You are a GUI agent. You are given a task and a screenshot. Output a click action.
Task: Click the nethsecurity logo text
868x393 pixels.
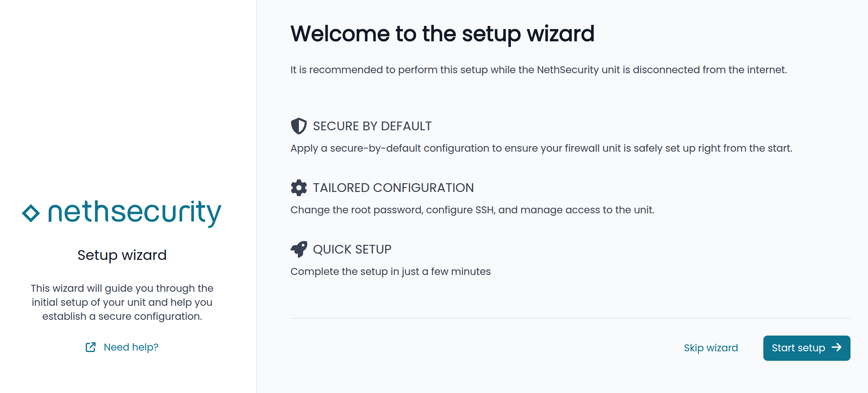135,213
